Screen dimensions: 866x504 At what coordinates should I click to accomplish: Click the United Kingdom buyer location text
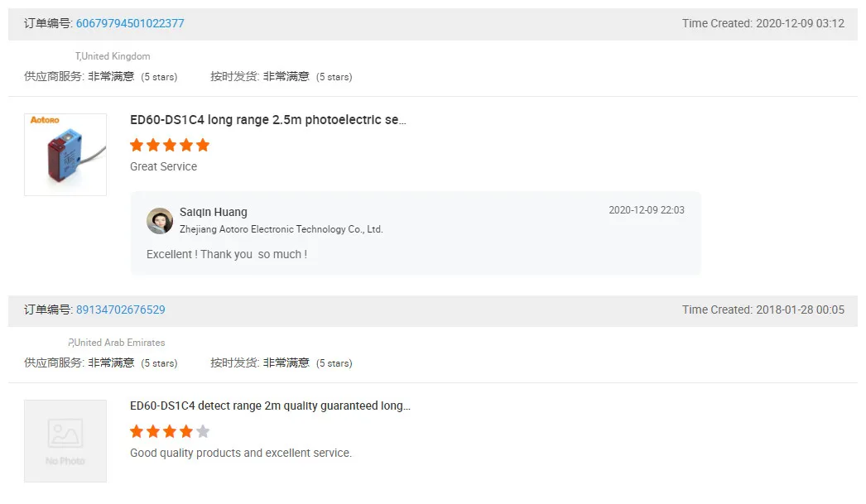113,56
